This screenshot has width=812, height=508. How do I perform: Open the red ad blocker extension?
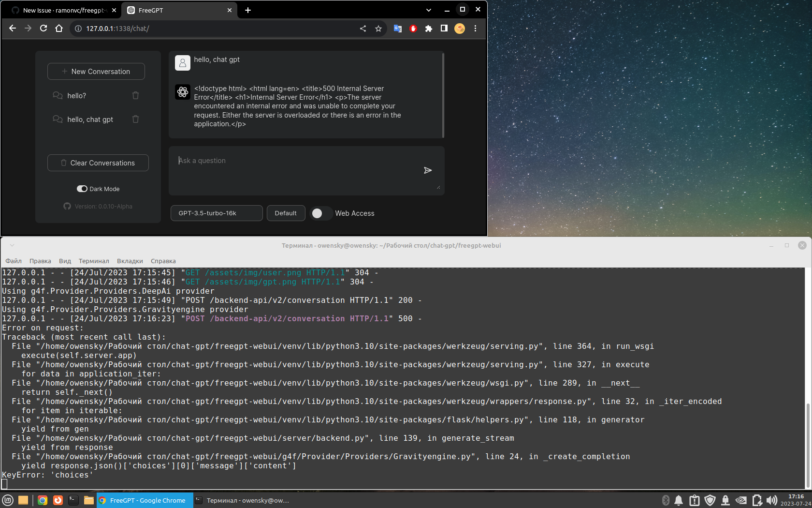tap(413, 29)
